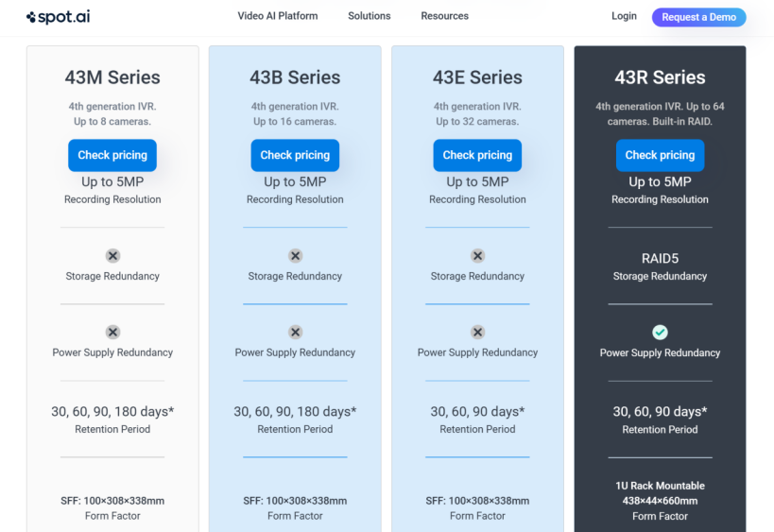Viewport: 774px width, 532px height.
Task: Open the Solutions menu
Action: pyautogui.click(x=370, y=16)
